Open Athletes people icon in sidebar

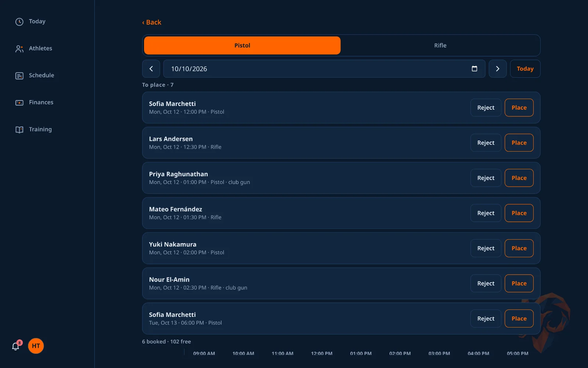click(19, 49)
